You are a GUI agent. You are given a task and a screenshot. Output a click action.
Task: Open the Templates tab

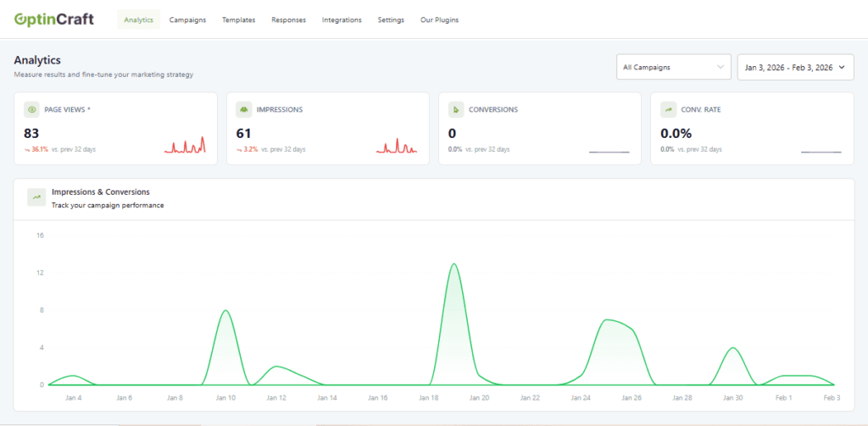[238, 19]
